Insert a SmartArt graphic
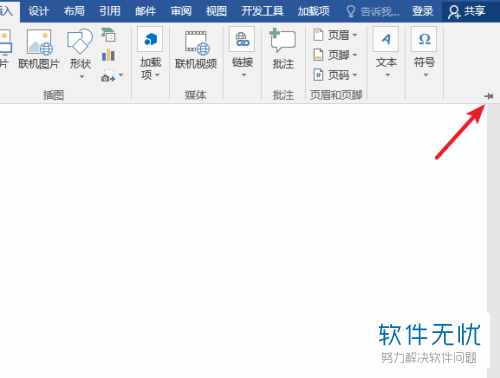500x378 pixels. (x=109, y=35)
